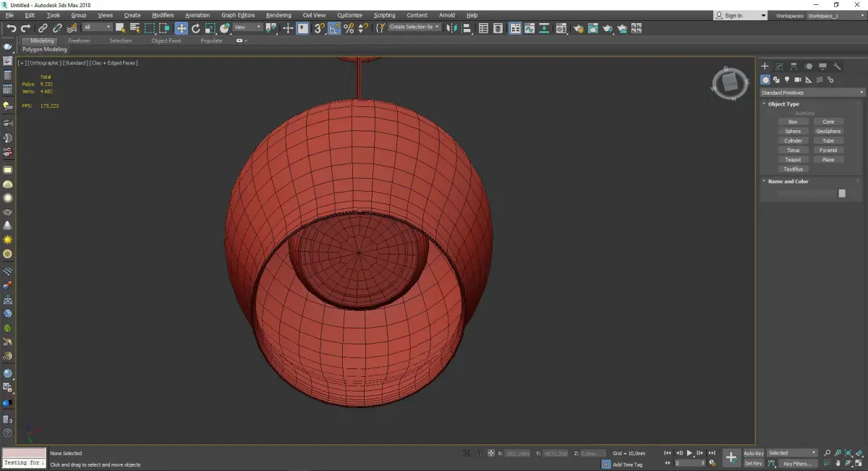868x471 pixels.
Task: Open the Utilities panel wrench icon
Action: [x=837, y=67]
